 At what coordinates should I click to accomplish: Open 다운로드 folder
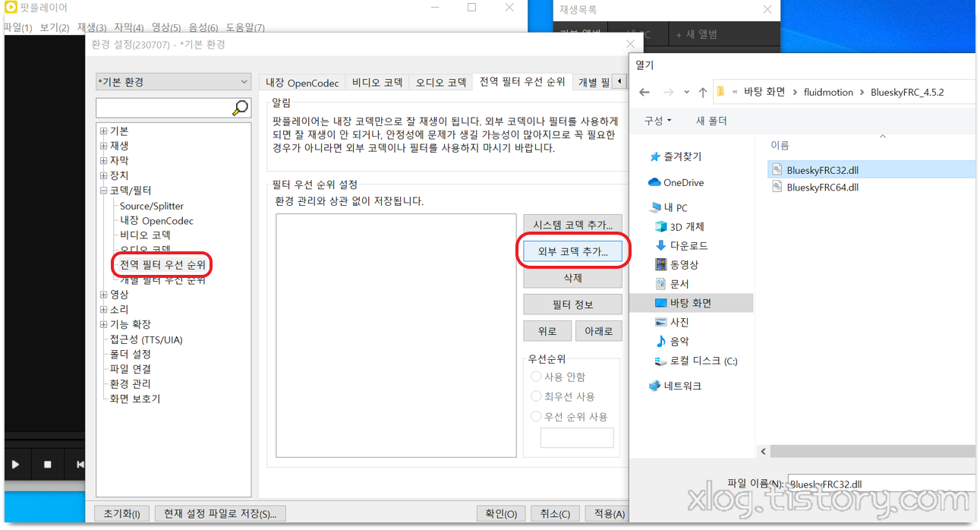point(681,245)
